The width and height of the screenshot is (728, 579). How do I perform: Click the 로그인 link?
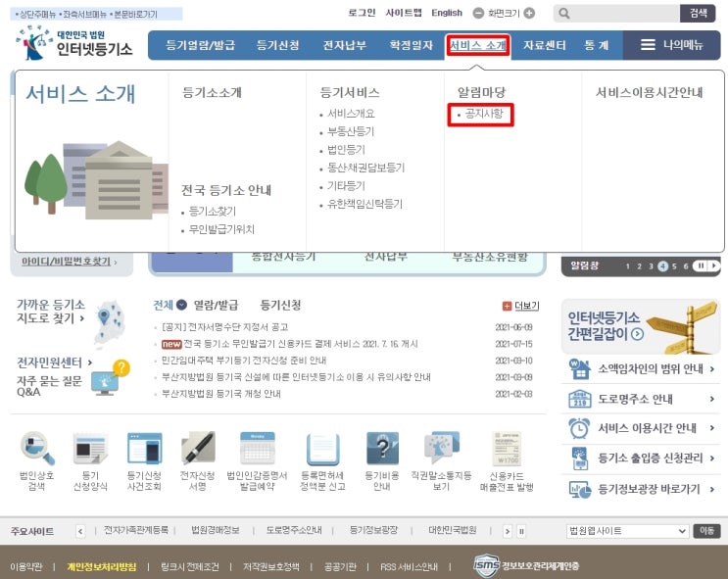tap(362, 13)
